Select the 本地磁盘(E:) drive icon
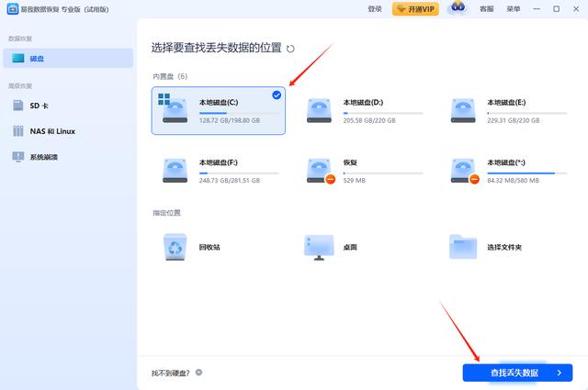Image resolution: width=588 pixels, height=390 pixels. click(x=463, y=110)
